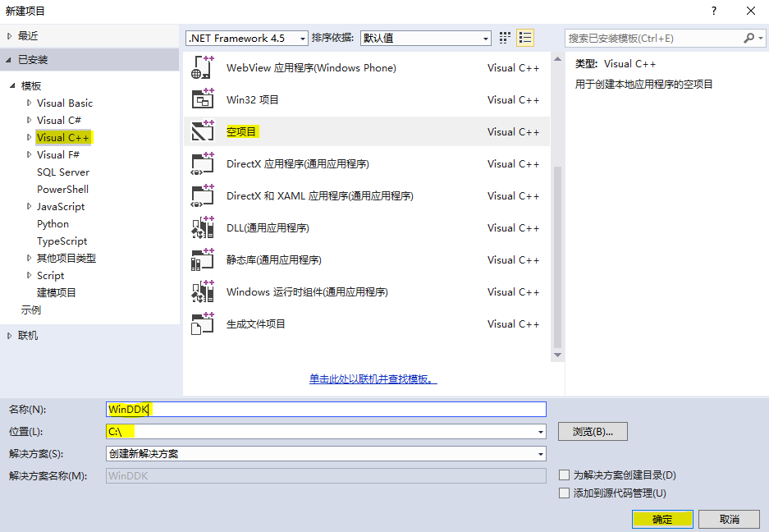The width and height of the screenshot is (769, 532).
Task: Click the DirectX 和 XAML template icon
Action: point(203,195)
